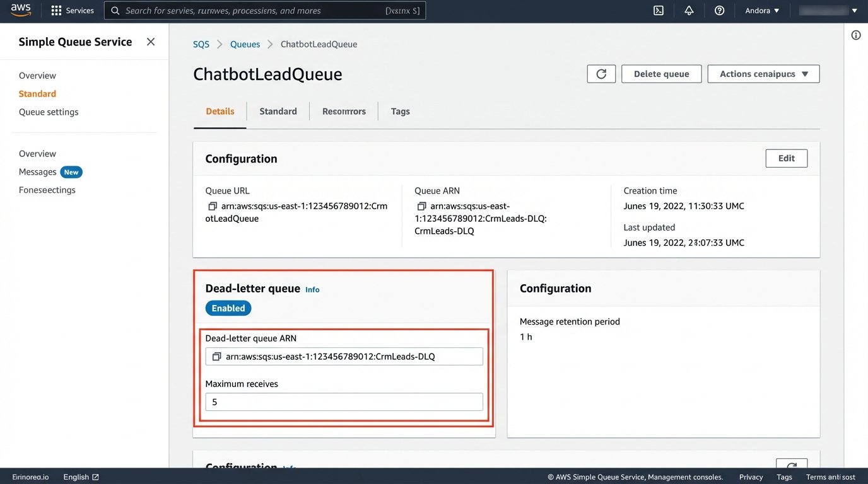This screenshot has width=868, height=484.
Task: Switch to the Tags tab
Action: [x=400, y=111]
